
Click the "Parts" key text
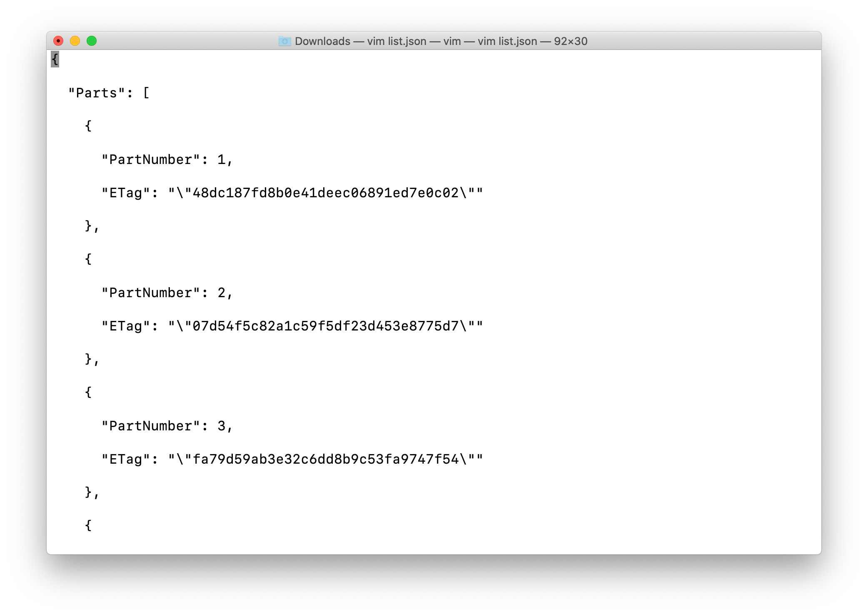coord(97,93)
